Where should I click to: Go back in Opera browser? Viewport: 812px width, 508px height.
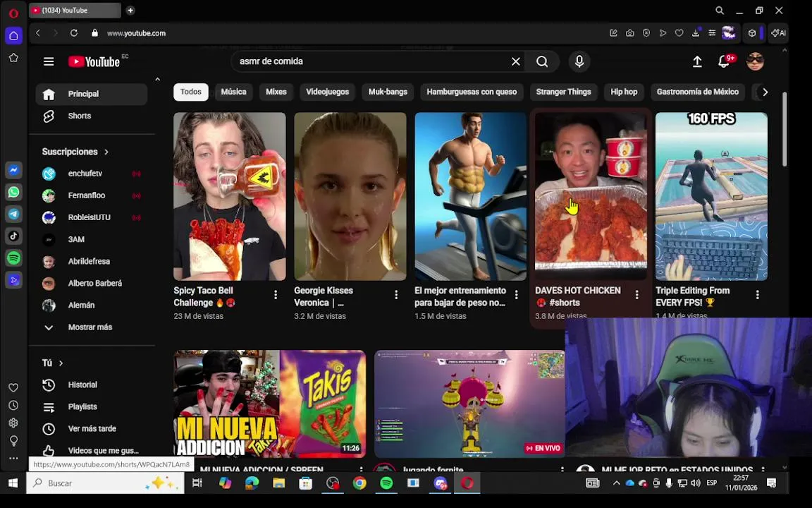click(38, 33)
